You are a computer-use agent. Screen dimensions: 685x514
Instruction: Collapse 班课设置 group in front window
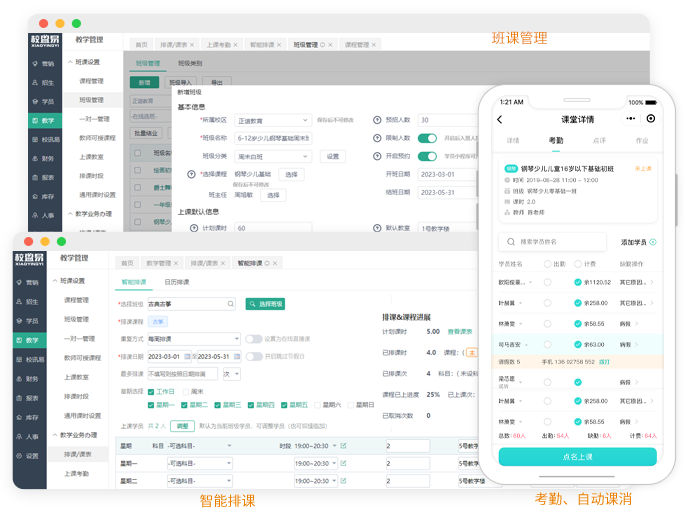pyautogui.click(x=55, y=280)
